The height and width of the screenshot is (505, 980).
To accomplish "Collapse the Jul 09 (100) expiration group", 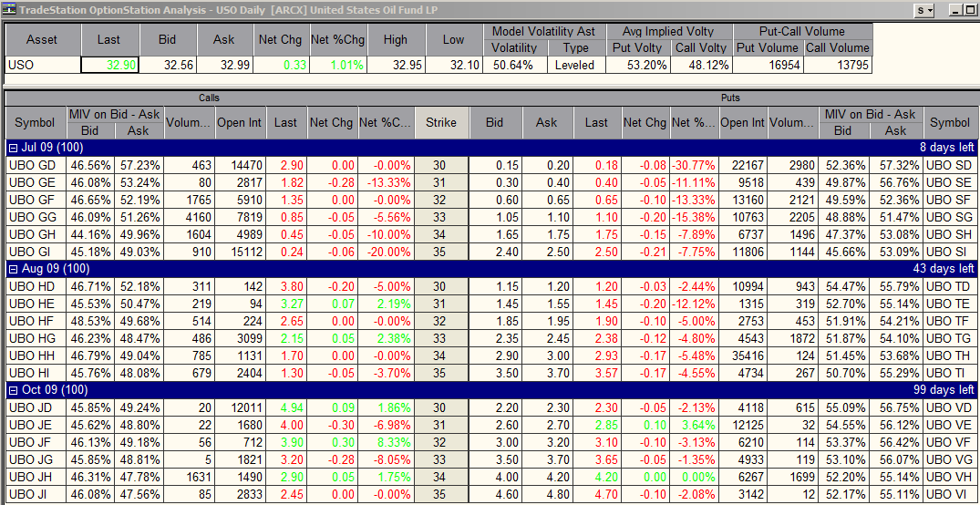I will [11, 147].
